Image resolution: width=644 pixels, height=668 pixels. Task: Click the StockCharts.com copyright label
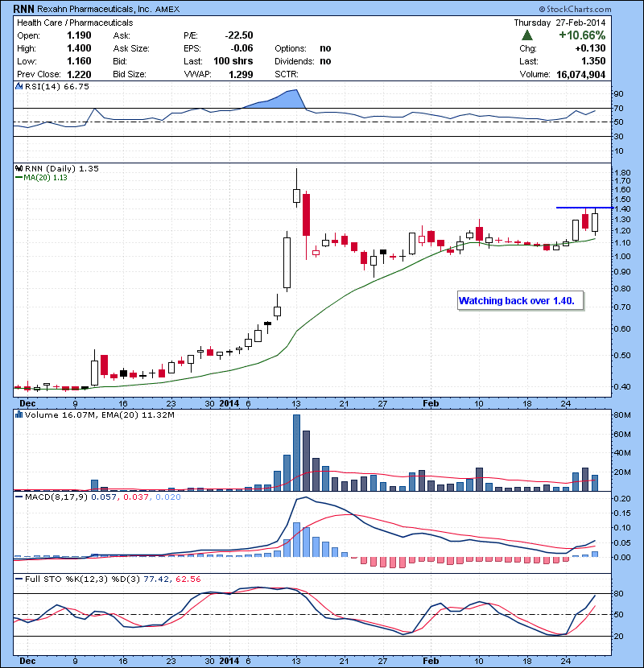click(x=575, y=9)
